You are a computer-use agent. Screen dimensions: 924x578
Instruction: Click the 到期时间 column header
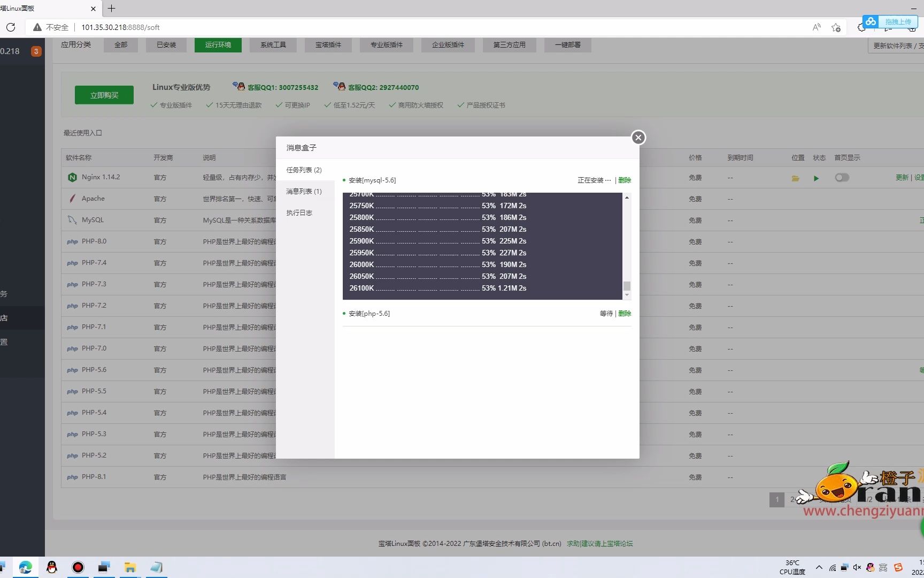pyautogui.click(x=740, y=158)
